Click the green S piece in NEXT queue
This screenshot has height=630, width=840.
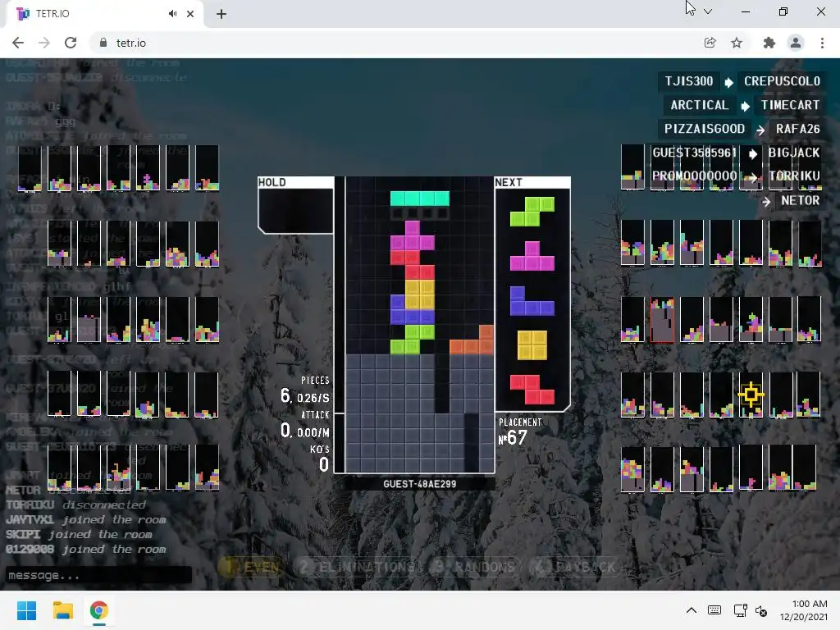coord(532,212)
